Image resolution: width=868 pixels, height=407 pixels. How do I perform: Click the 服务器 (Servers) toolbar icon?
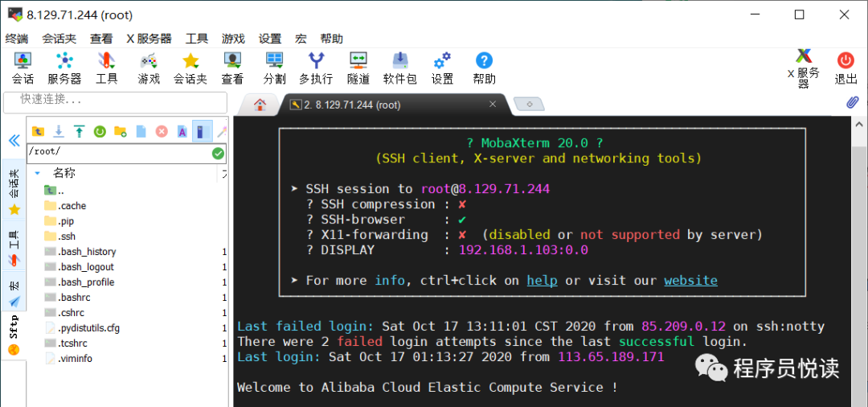(x=64, y=68)
